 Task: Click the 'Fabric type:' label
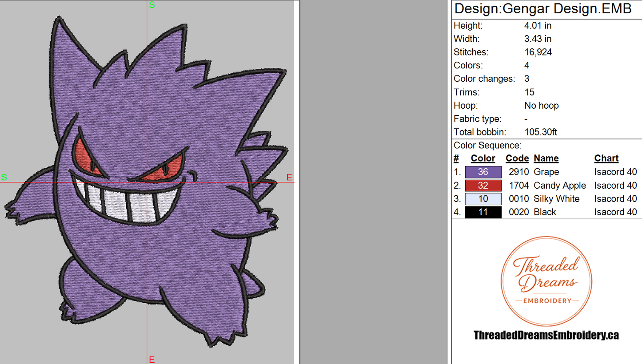coord(478,119)
